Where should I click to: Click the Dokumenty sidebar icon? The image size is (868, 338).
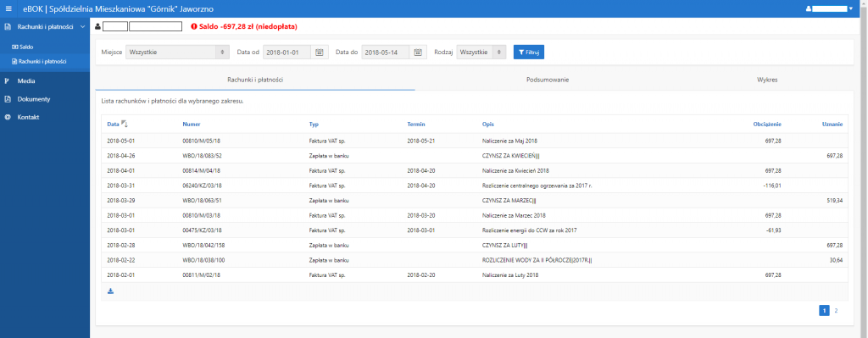[x=7, y=99]
